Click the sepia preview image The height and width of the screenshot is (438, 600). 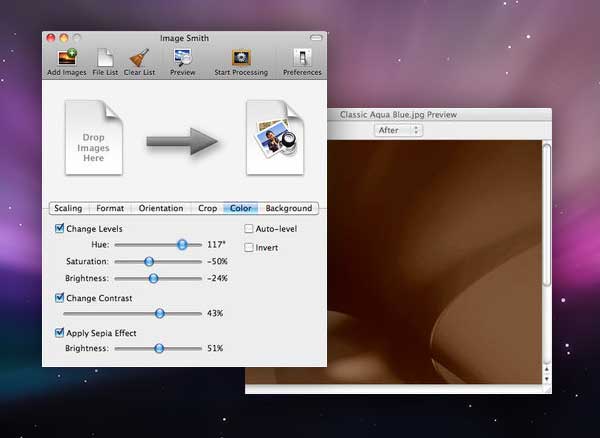[435, 262]
